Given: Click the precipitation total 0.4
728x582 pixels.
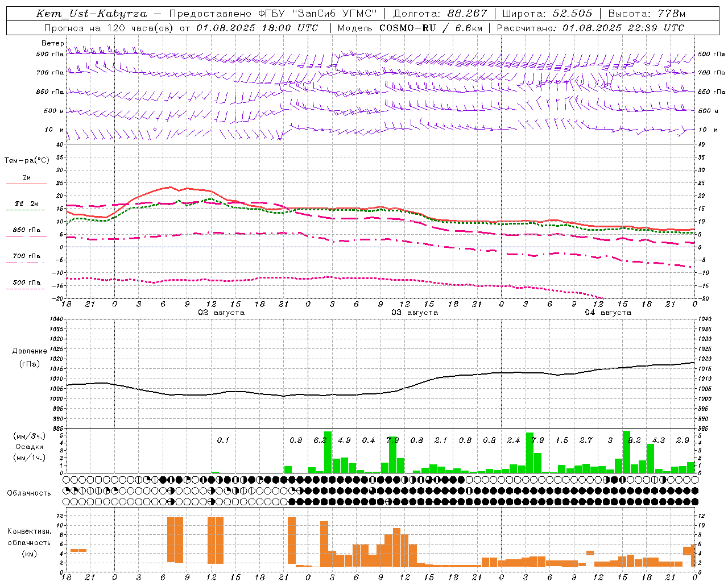Looking at the screenshot, I should tap(369, 440).
